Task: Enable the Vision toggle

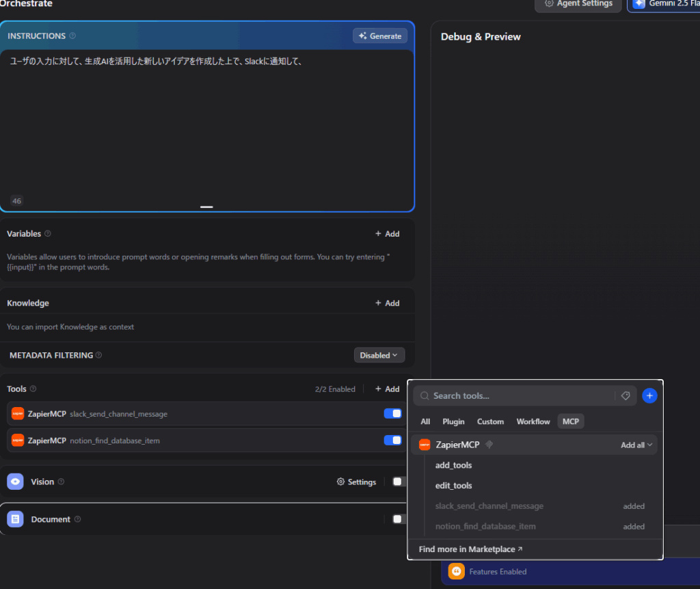Action: (x=398, y=482)
